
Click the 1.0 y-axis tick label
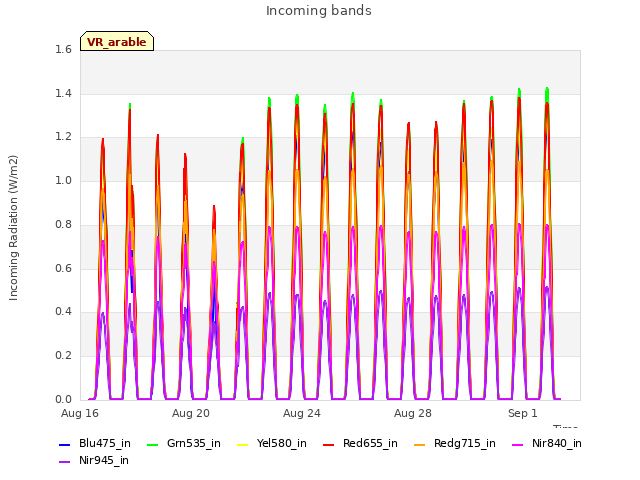tap(64, 180)
